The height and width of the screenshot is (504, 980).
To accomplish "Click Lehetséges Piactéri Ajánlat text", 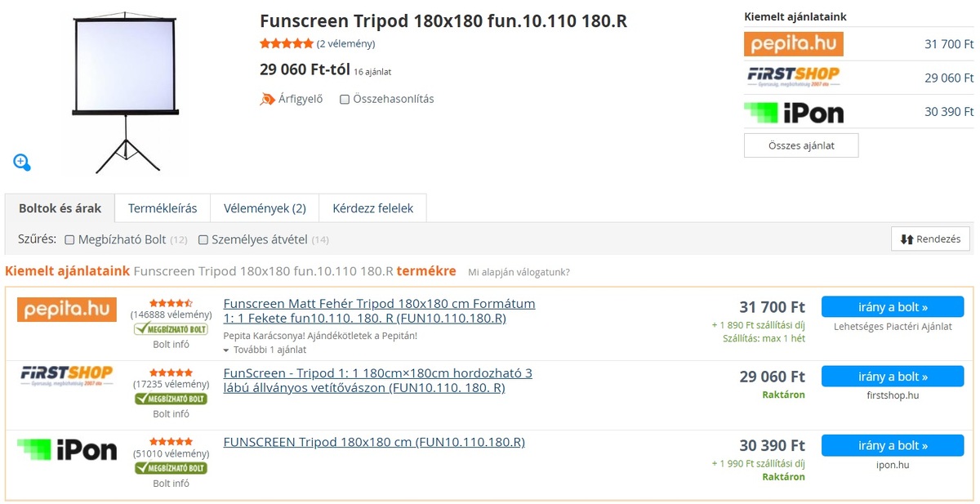I will (x=893, y=327).
